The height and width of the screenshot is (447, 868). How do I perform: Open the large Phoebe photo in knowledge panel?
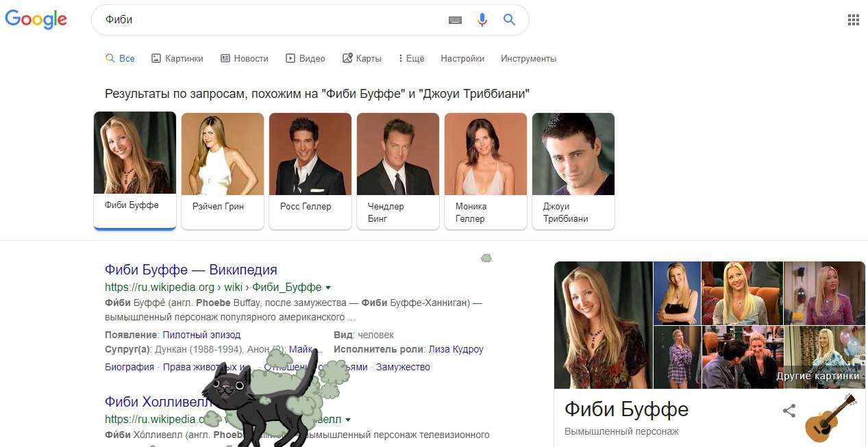tap(603, 325)
